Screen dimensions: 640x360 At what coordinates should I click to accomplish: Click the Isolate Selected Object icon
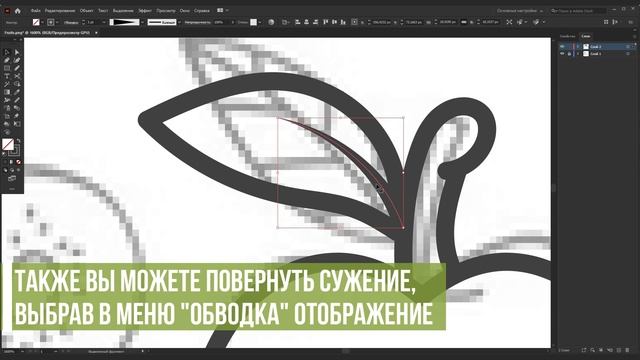(x=509, y=22)
